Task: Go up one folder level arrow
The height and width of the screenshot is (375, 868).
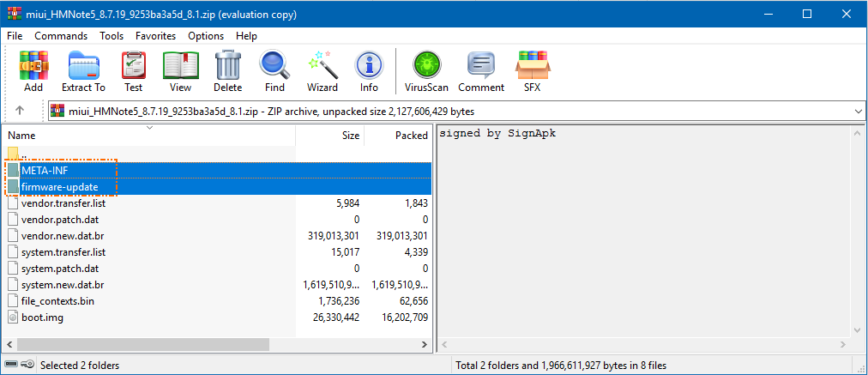Action: (20, 111)
